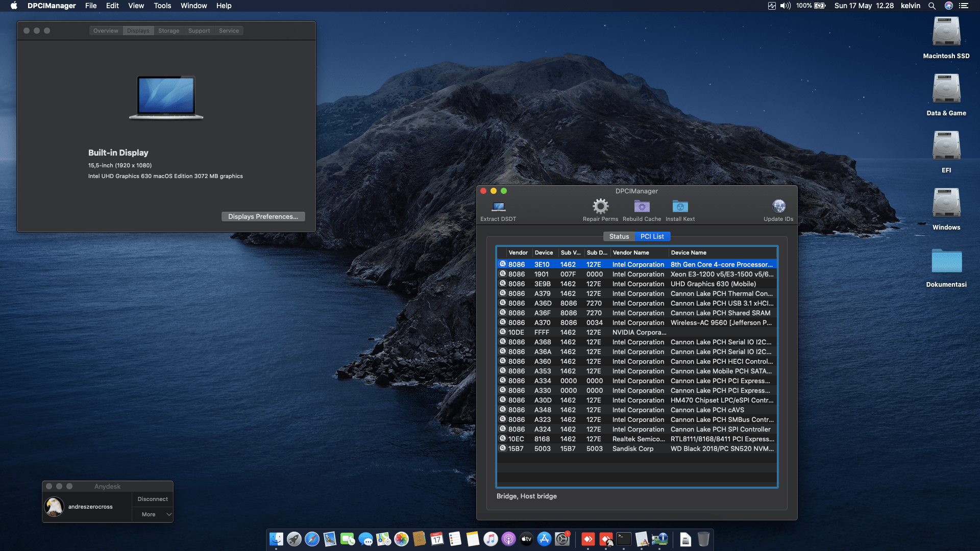Screen dimensions: 980x551
Task: Open the Tools menu
Action: pyautogui.click(x=162, y=6)
